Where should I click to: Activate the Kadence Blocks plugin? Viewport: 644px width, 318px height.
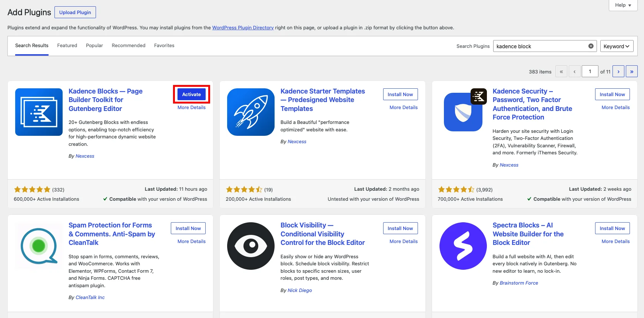click(x=192, y=94)
